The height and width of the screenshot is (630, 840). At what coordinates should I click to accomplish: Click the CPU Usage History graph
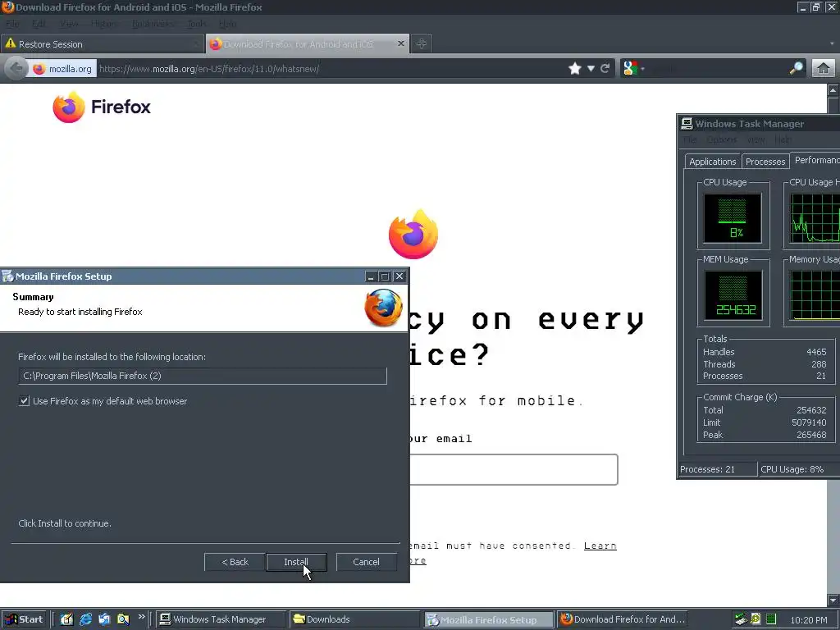(815, 218)
